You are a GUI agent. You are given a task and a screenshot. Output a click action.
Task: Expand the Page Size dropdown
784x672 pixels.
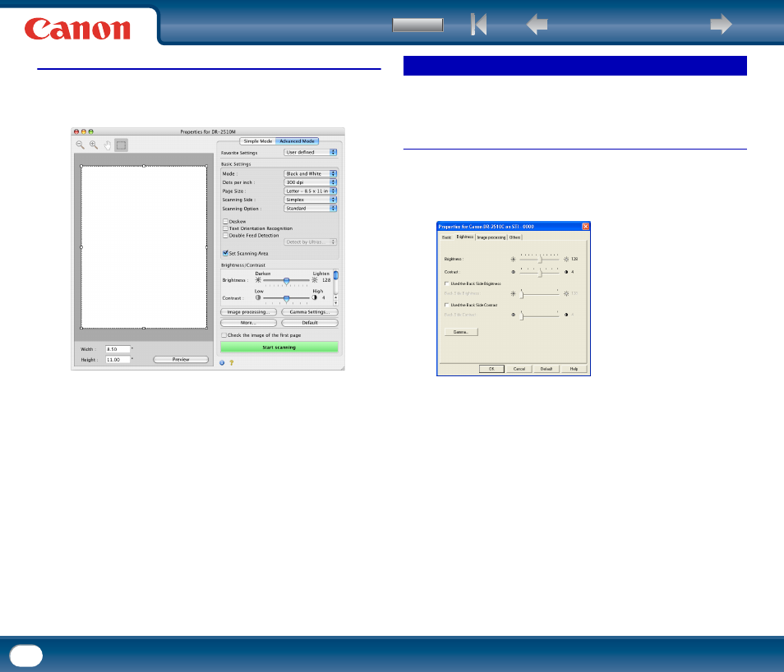click(x=311, y=191)
